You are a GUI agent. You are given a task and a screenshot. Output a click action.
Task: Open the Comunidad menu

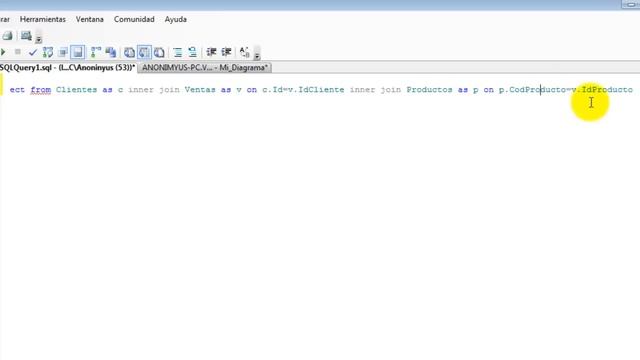point(134,19)
